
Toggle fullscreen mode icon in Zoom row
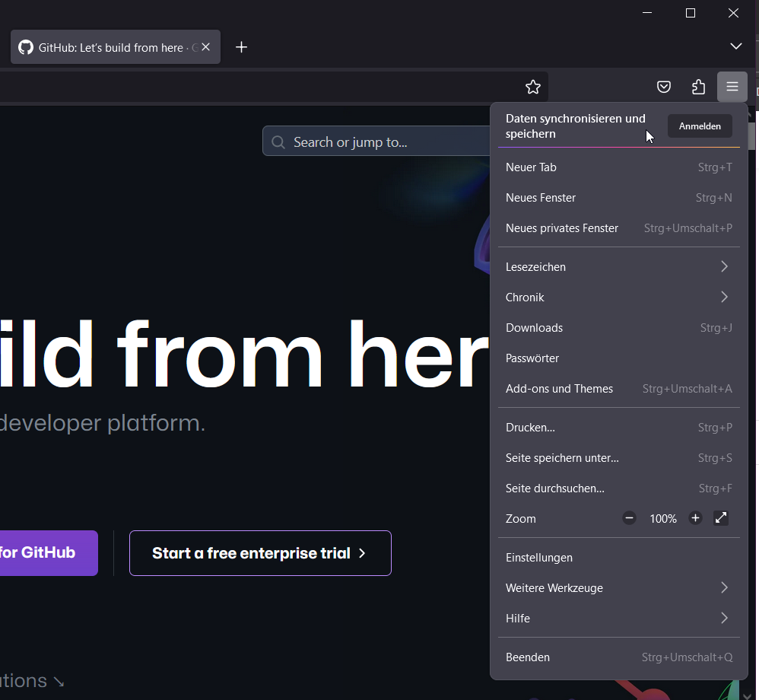[x=721, y=518]
